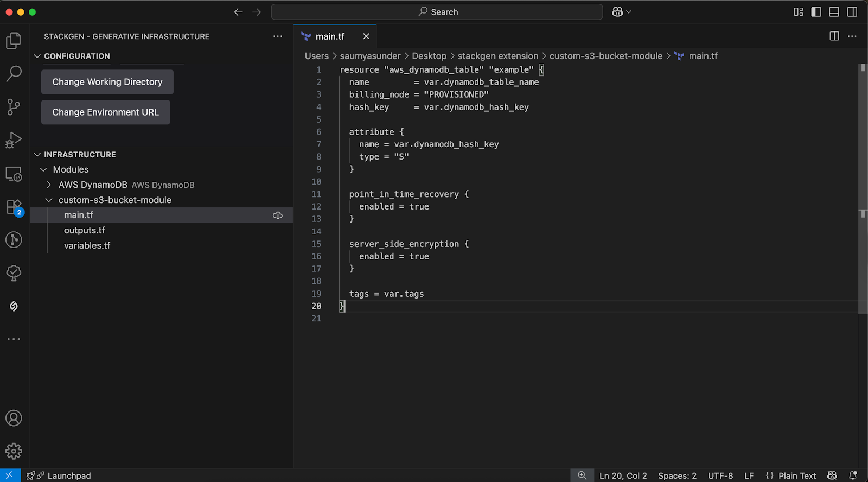The height and width of the screenshot is (482, 868).
Task: Toggle the bottom panel visibility
Action: (x=834, y=12)
